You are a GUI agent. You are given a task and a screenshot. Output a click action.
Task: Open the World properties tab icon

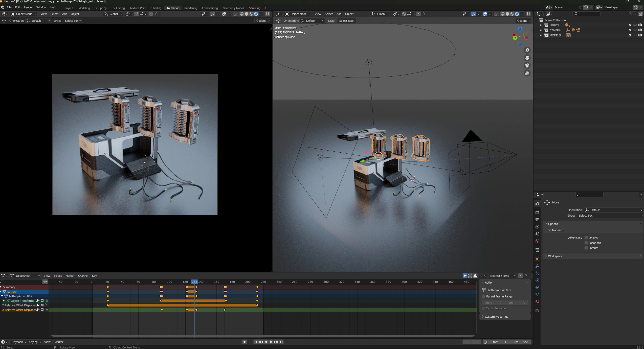pyautogui.click(x=537, y=241)
